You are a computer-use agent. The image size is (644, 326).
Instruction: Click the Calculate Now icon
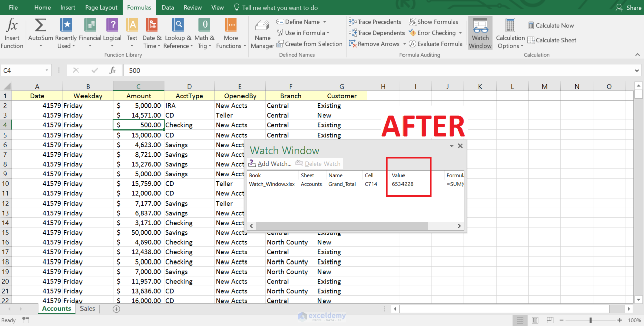551,25
